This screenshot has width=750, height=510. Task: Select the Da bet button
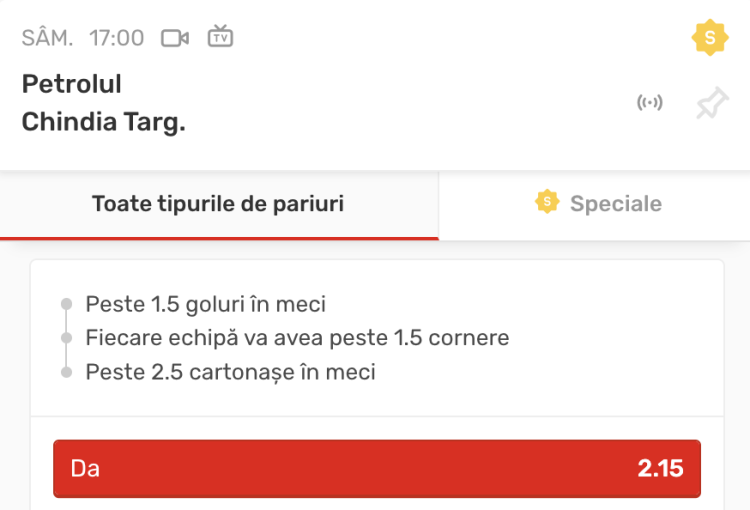click(376, 468)
